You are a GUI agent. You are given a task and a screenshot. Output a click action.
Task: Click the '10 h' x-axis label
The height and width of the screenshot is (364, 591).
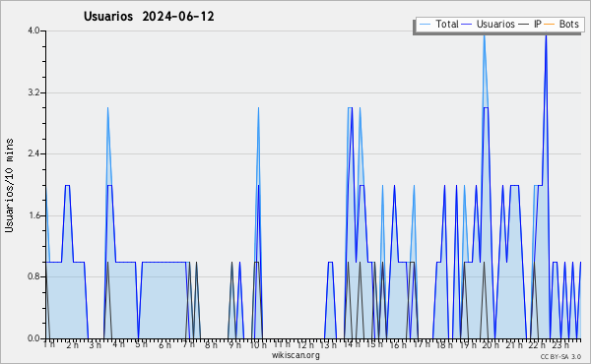pos(258,344)
